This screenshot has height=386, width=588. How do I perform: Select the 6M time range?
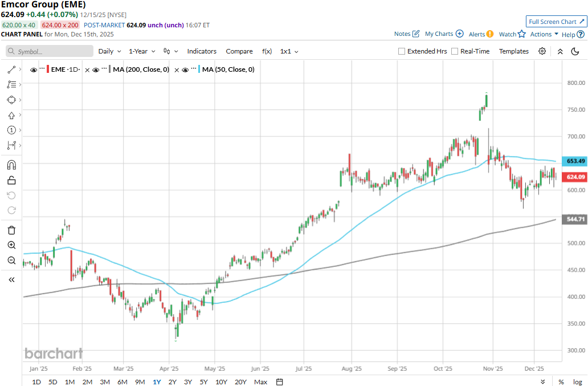click(x=122, y=381)
